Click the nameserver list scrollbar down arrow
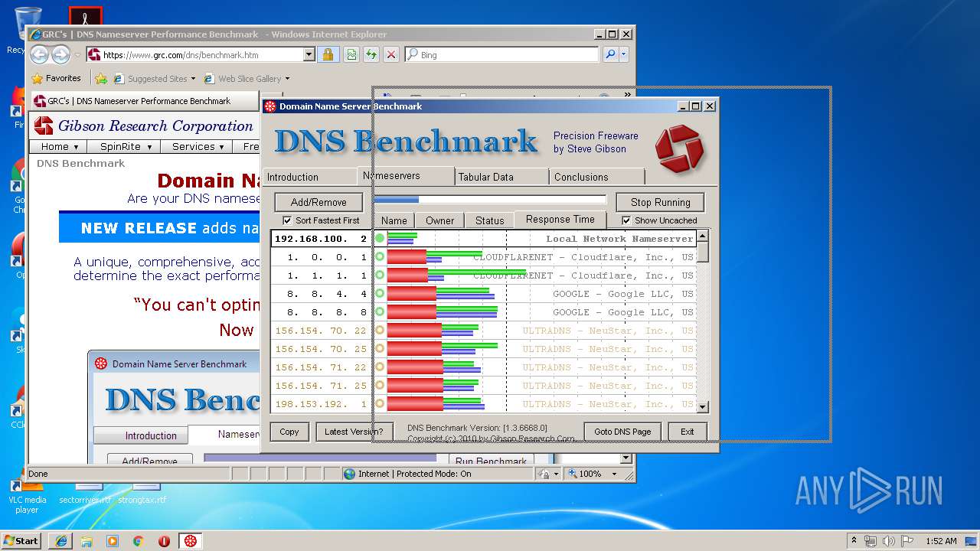This screenshot has width=980, height=551. click(703, 407)
